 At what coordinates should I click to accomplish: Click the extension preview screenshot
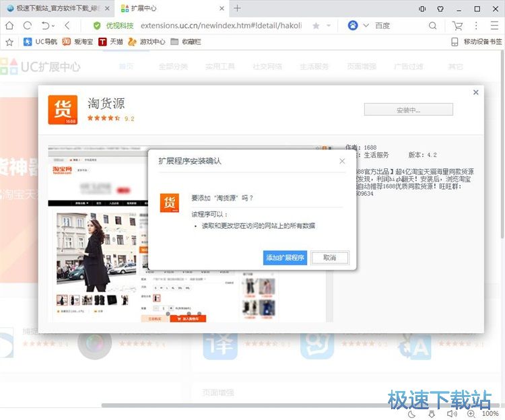[191, 234]
